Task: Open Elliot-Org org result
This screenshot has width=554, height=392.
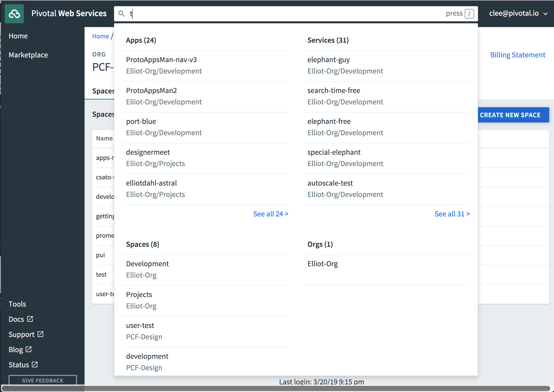Action: coord(387,270)
